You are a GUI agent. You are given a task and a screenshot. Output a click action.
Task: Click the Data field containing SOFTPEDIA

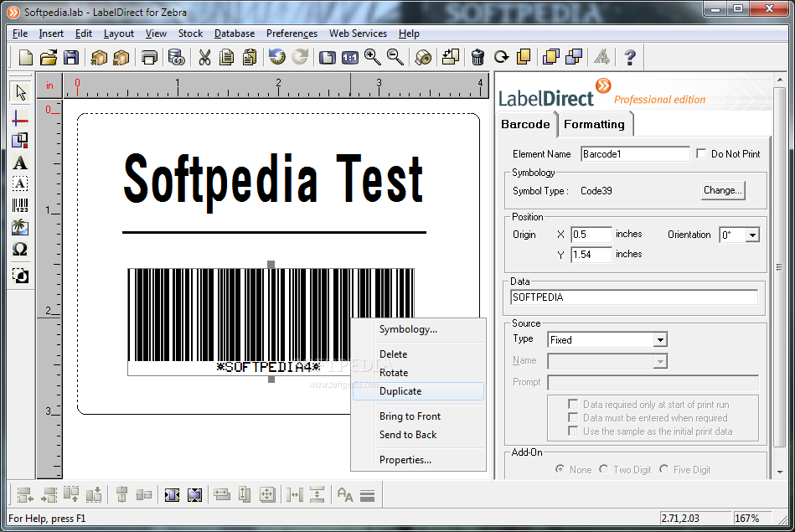634,297
